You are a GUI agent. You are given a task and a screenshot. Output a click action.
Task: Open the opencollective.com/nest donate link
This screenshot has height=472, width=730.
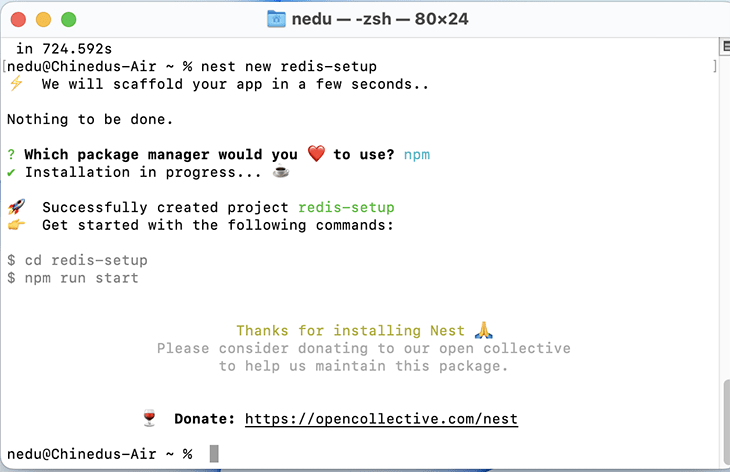(x=381, y=419)
